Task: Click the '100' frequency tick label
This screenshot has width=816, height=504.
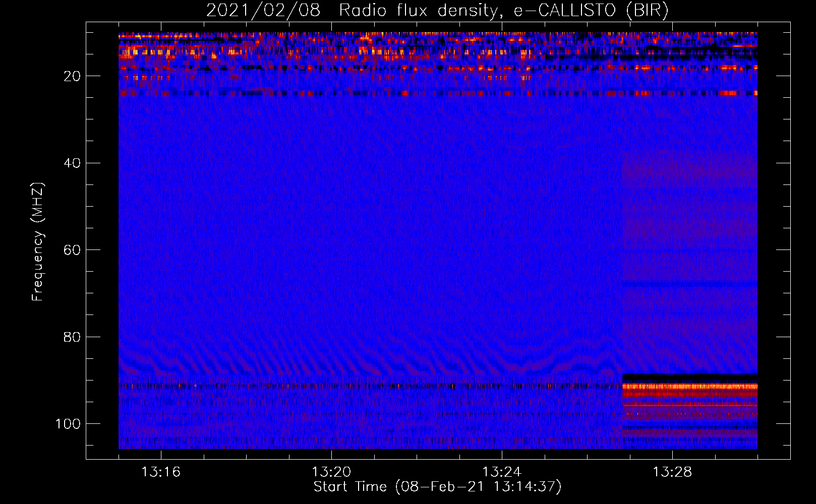Action: tap(68, 424)
